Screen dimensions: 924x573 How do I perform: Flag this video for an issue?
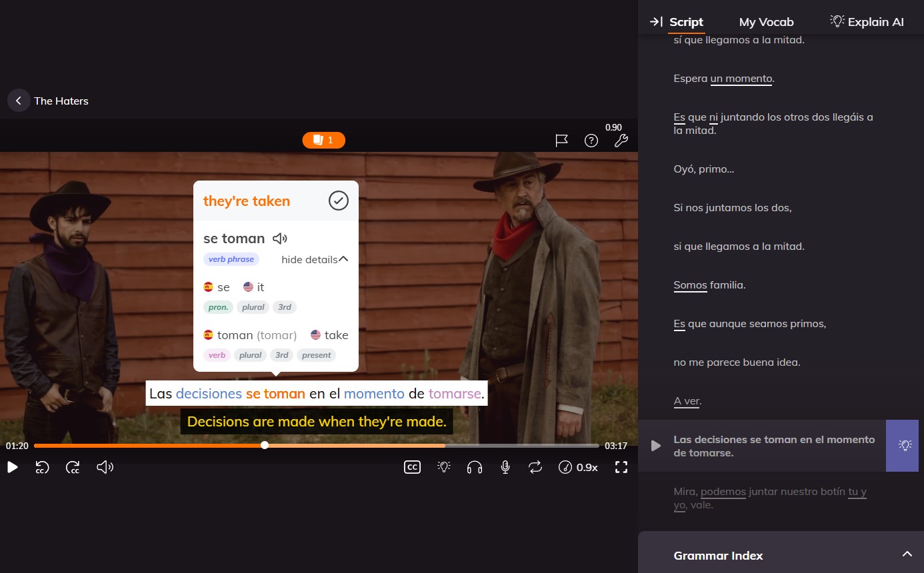(561, 141)
